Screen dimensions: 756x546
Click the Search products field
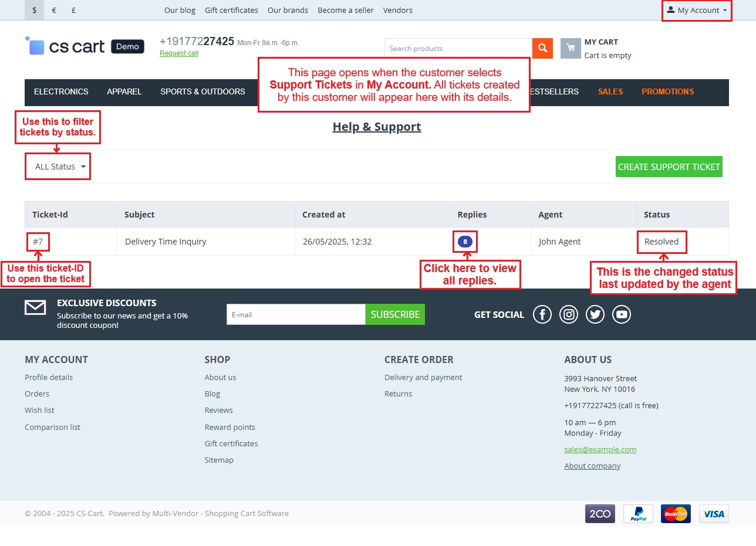coord(458,49)
